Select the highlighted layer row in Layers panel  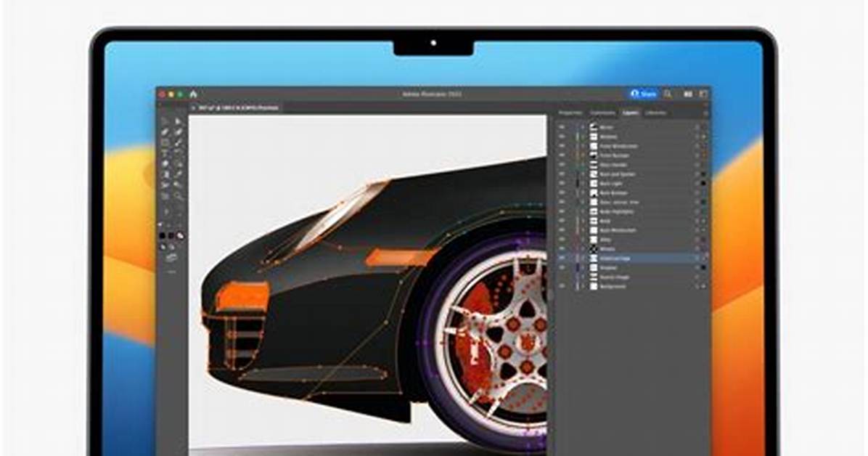coord(632,258)
